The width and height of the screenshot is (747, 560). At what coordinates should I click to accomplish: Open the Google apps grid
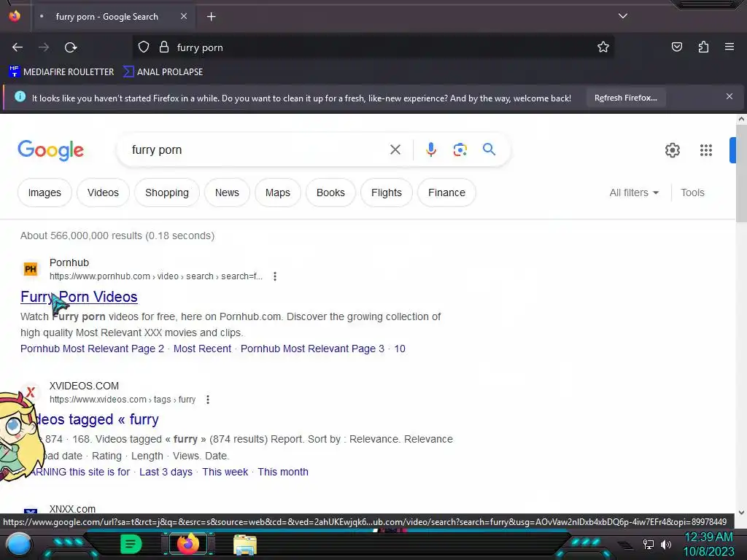click(x=706, y=150)
